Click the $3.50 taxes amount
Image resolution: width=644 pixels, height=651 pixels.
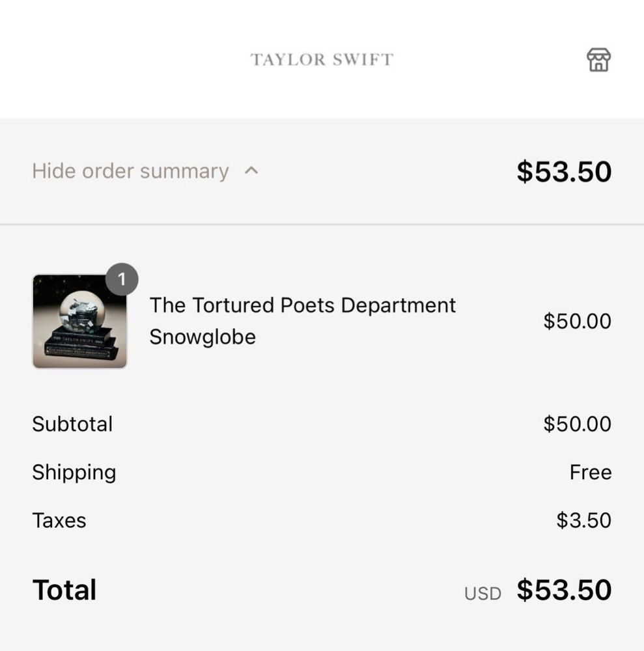tap(583, 521)
